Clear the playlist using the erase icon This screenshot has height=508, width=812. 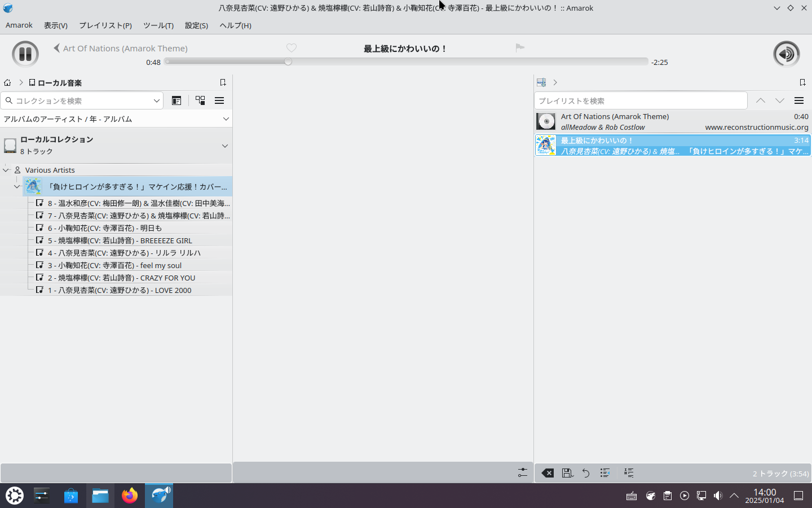pyautogui.click(x=548, y=473)
